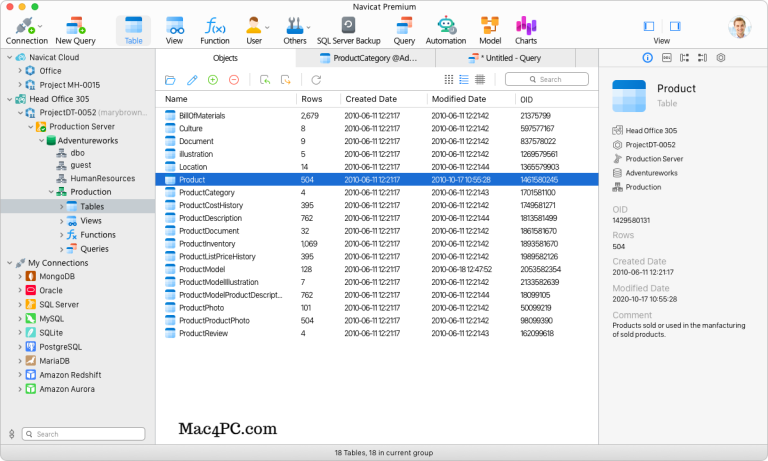Open the user profile avatar

tap(740, 27)
